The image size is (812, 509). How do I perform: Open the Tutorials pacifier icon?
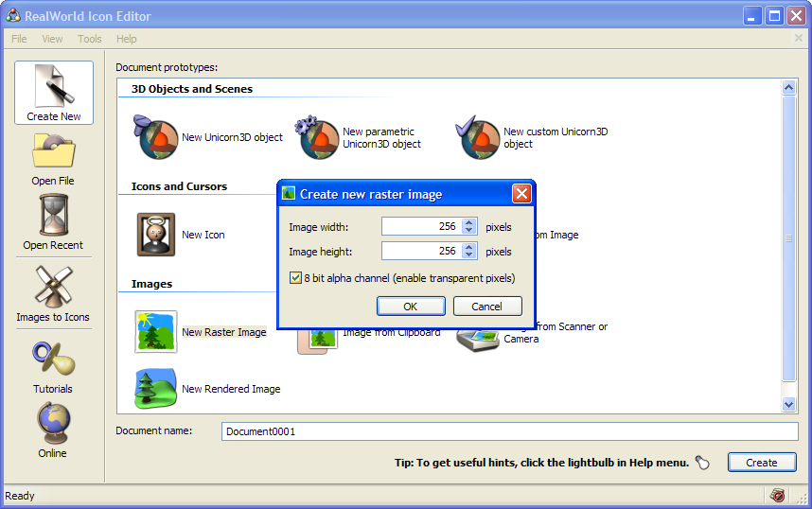coord(53,358)
